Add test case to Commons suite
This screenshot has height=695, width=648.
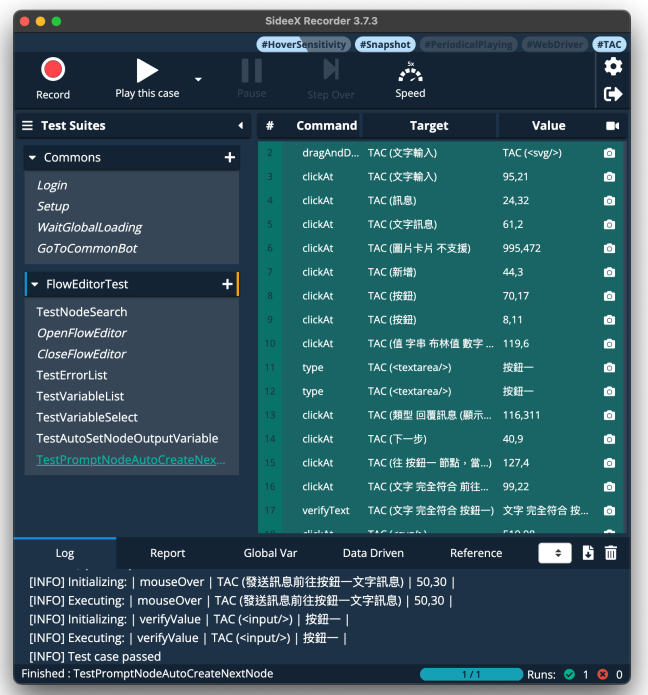pos(229,158)
